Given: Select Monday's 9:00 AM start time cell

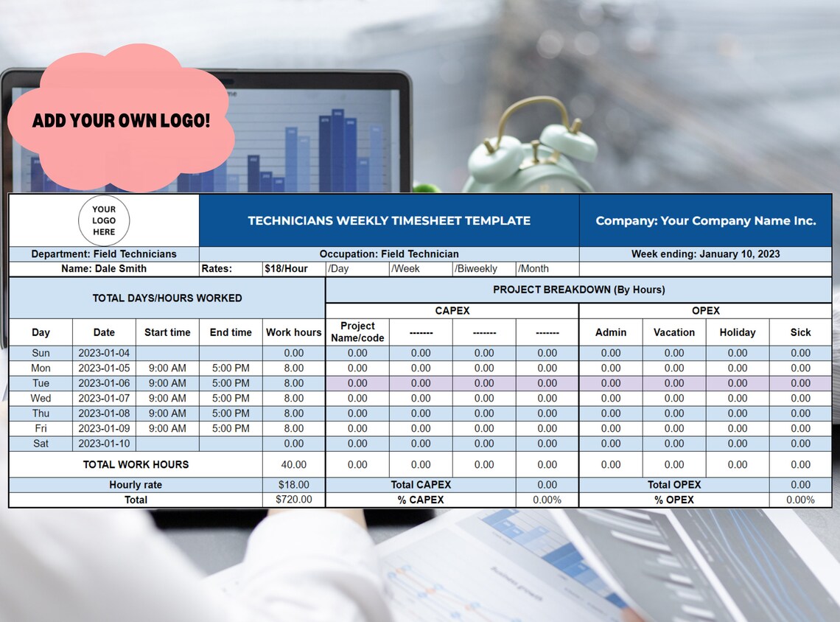Looking at the screenshot, I should coord(167,368).
